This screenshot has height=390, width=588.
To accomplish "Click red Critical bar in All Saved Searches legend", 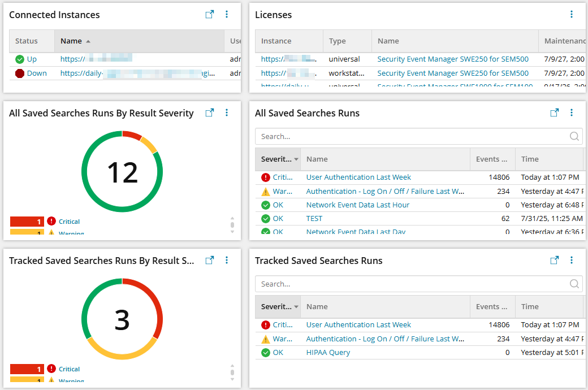I will tap(27, 222).
